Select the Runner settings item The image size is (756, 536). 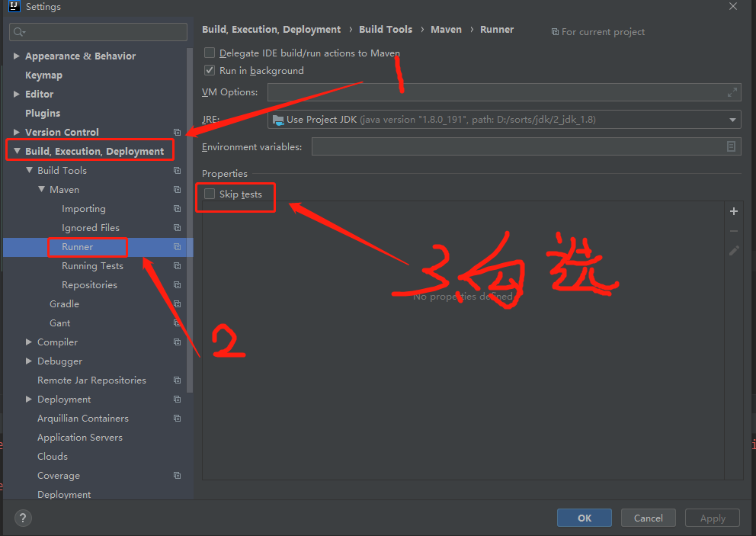[77, 246]
